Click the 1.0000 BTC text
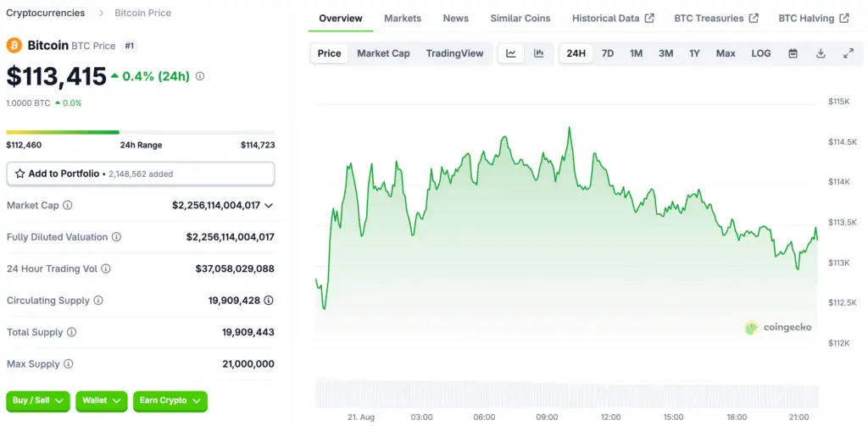Viewport: 868px width, 426px height. [28, 103]
